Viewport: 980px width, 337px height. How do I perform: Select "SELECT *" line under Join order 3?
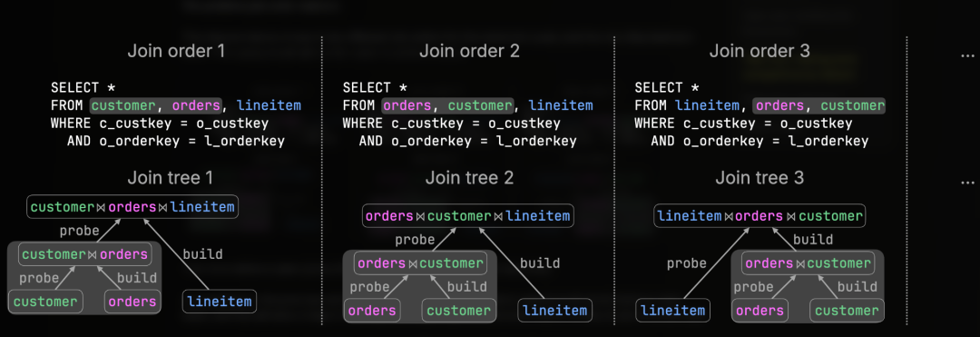coord(667,87)
